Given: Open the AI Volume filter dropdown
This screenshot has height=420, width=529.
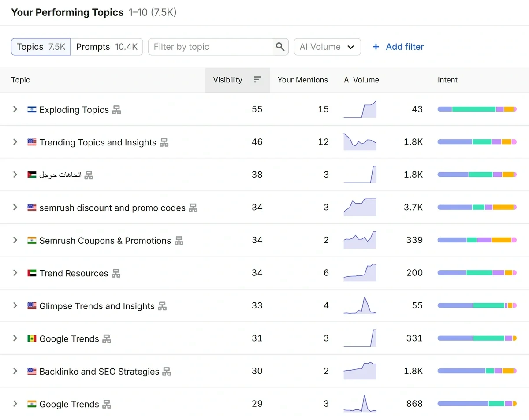Looking at the screenshot, I should tap(327, 47).
